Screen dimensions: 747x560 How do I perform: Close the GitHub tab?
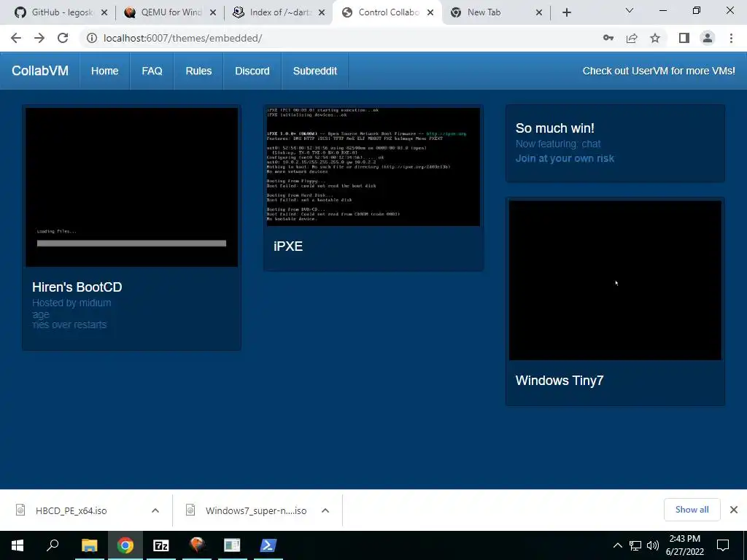104,12
